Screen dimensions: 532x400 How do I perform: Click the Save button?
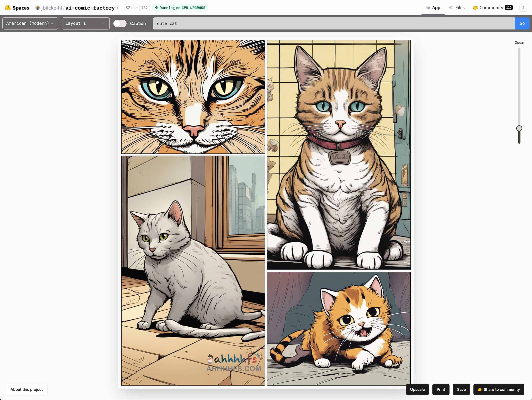[461, 389]
